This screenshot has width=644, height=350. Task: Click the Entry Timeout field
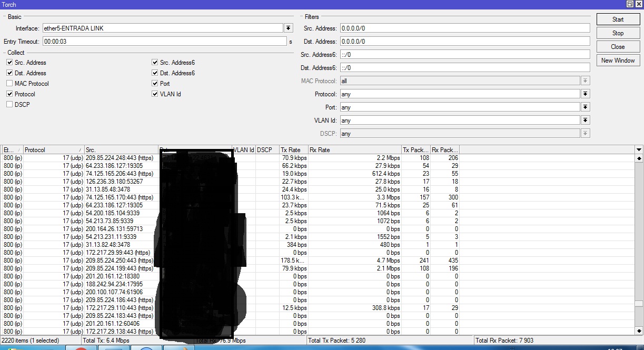[x=164, y=42]
